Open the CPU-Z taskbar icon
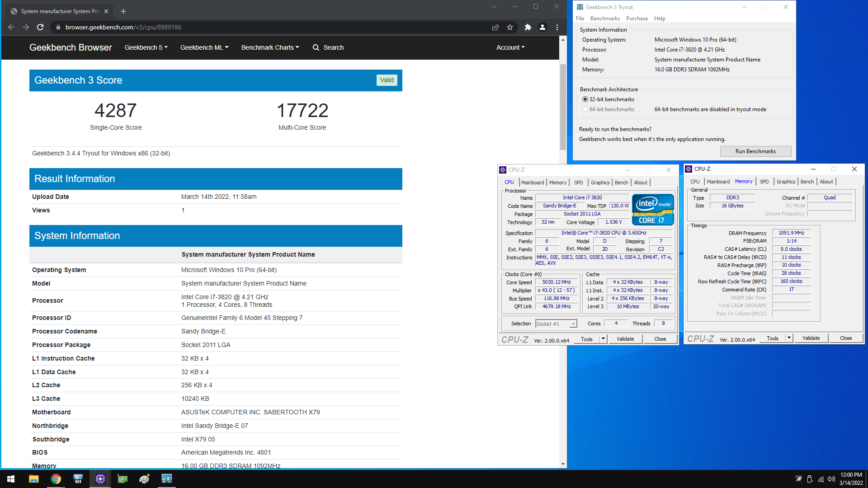Screen dimensions: 868x488 click(x=100, y=479)
